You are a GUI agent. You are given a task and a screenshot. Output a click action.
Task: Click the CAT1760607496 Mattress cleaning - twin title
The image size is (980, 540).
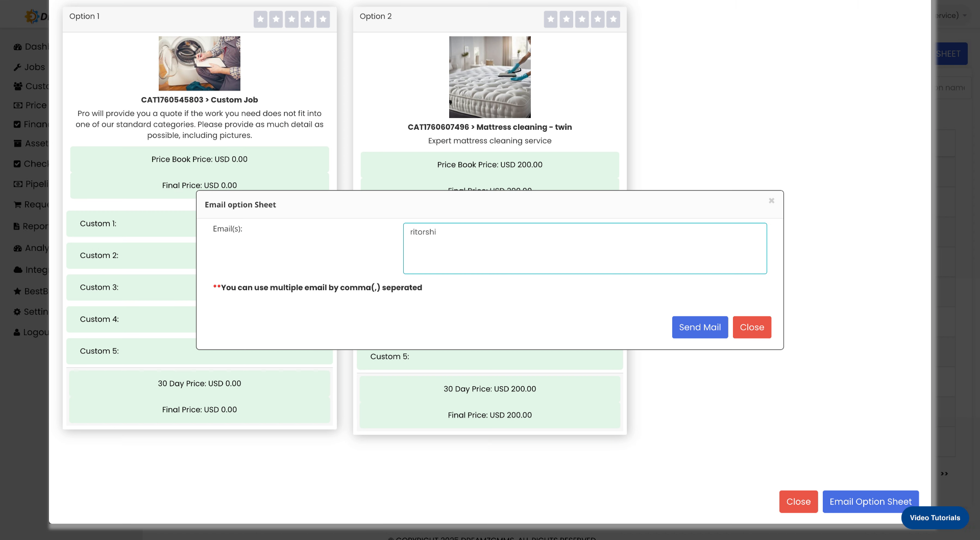click(490, 127)
